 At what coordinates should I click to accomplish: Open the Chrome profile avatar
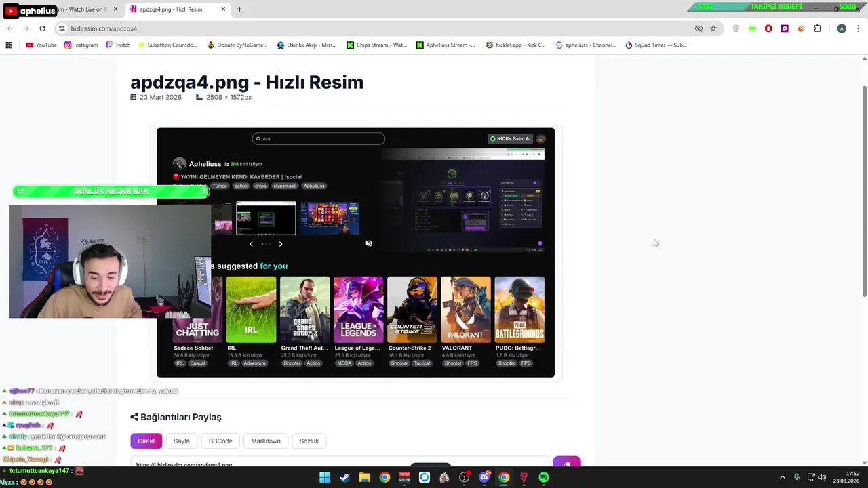[842, 28]
